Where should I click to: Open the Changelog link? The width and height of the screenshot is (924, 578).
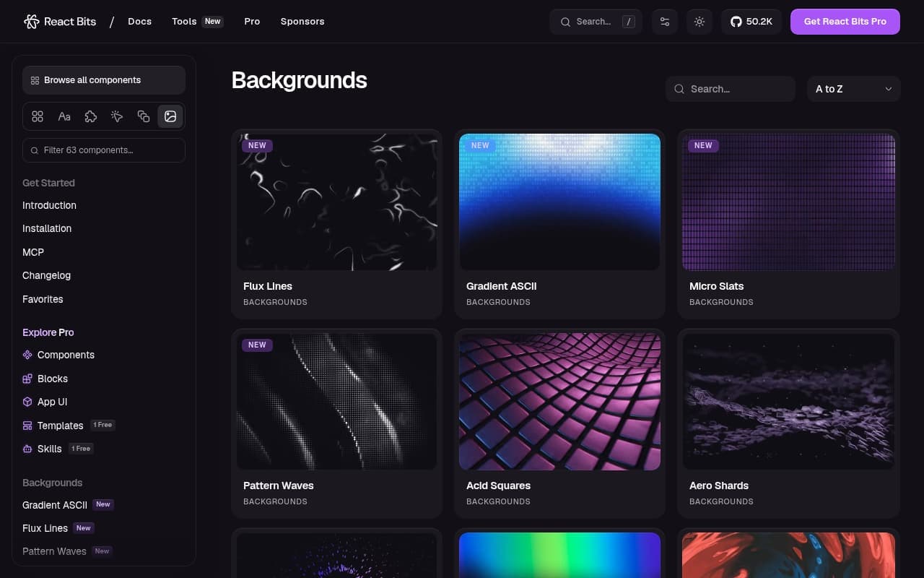46,275
